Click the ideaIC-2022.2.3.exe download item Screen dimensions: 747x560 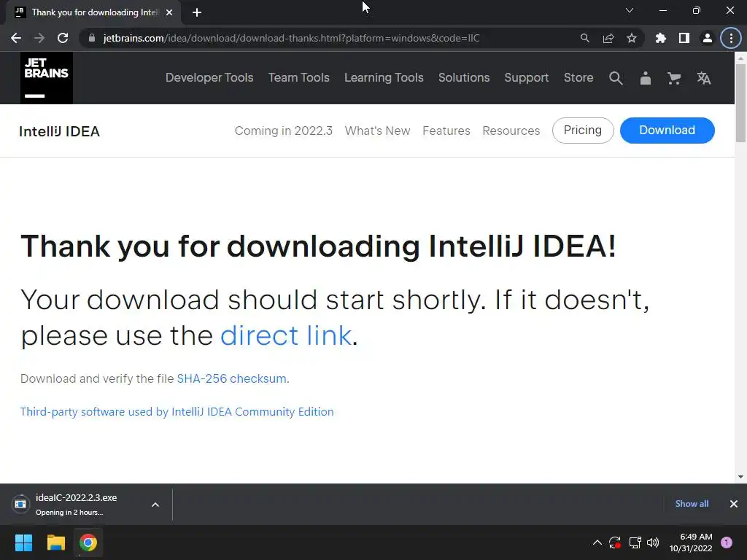click(76, 505)
